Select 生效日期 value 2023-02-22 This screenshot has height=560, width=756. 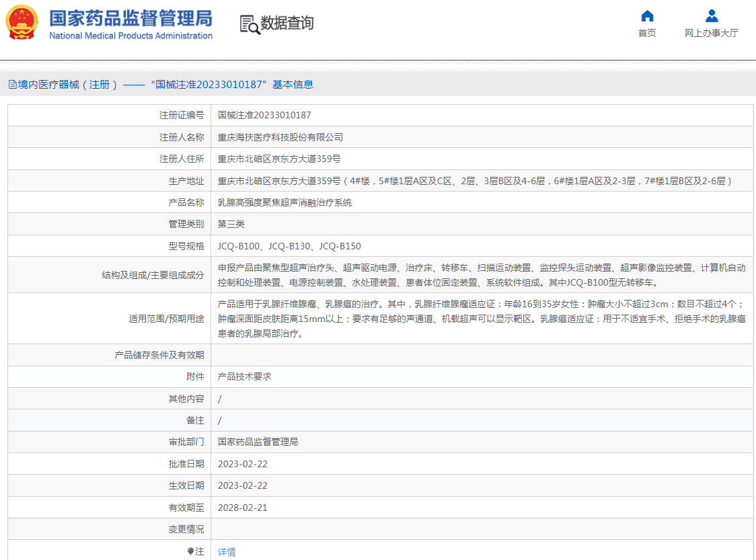click(243, 486)
